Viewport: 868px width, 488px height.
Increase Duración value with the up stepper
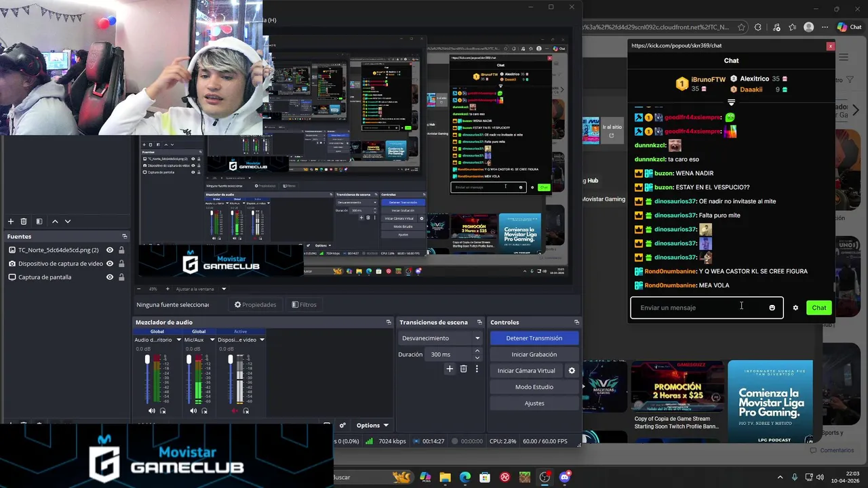pyautogui.click(x=477, y=351)
